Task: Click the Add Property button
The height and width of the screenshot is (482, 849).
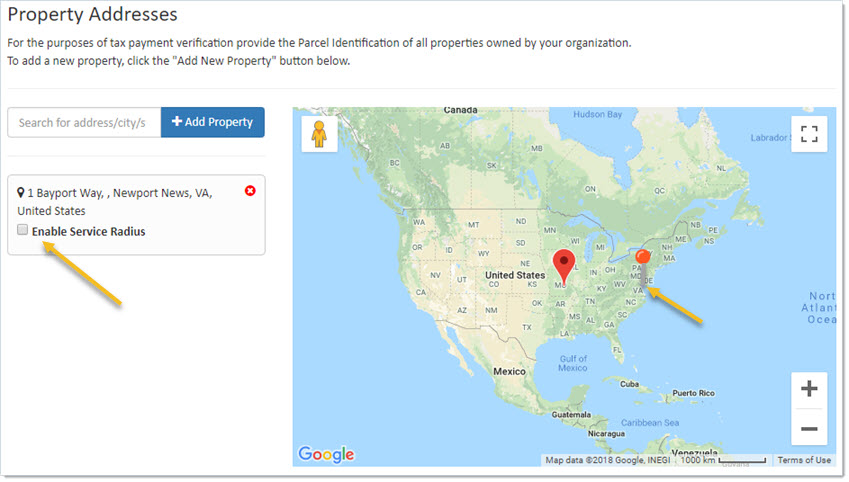Action: 212,122
